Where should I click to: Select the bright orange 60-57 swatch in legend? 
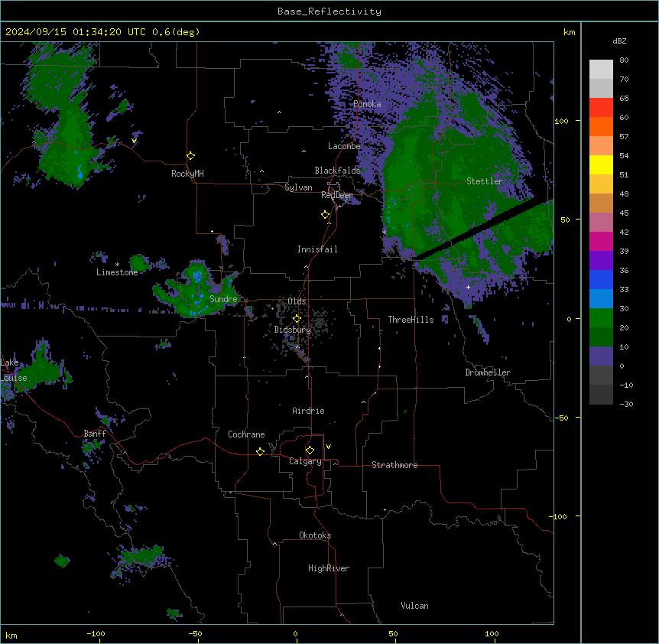(x=601, y=126)
